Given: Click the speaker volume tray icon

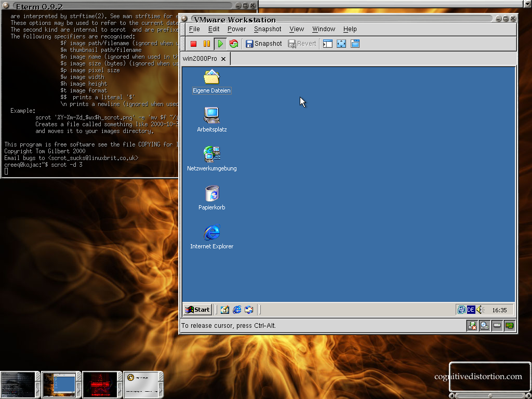Looking at the screenshot, I should click(x=480, y=310).
